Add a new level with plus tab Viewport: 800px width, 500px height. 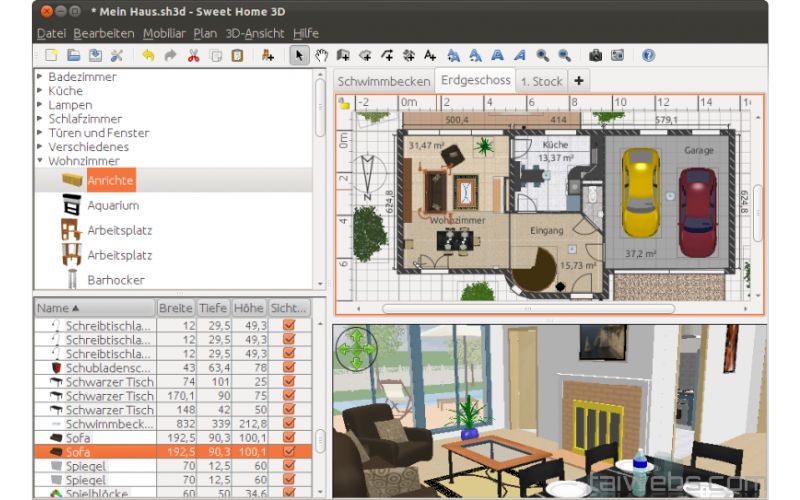579,81
